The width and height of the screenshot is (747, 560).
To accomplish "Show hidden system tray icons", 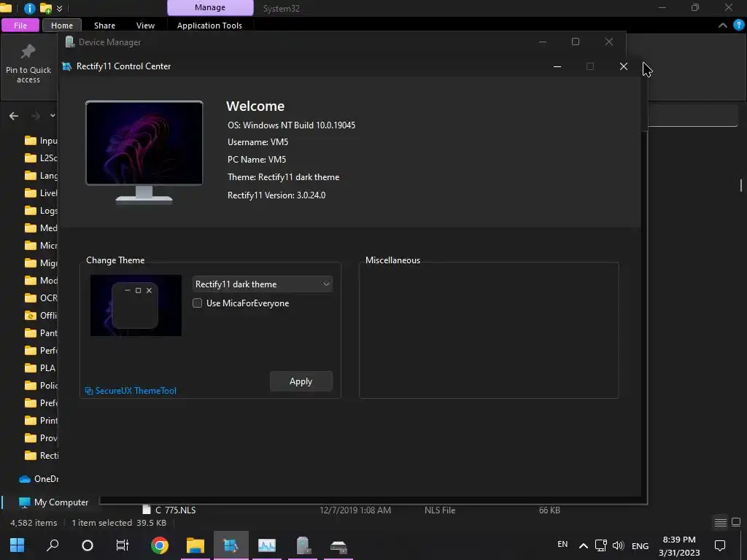I will tap(583, 545).
